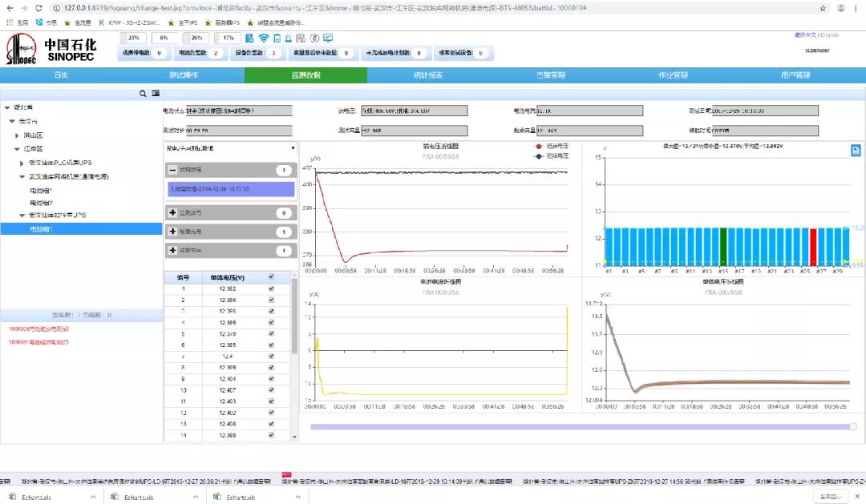Uncheck the checkbox for cell number 10
The image size is (866, 504).
click(272, 389)
